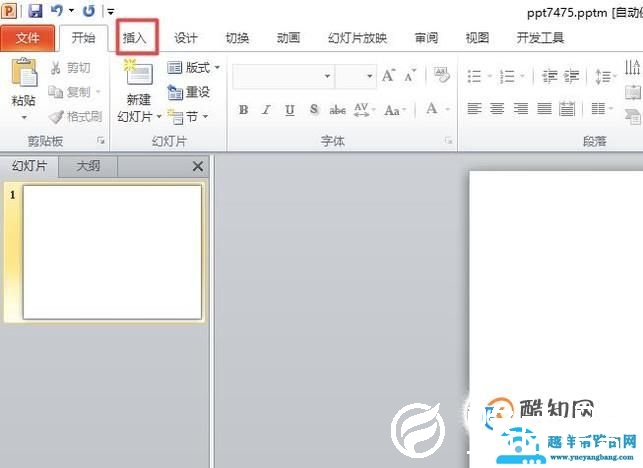
Task: Open the line spacing menu
Action: tap(606, 76)
